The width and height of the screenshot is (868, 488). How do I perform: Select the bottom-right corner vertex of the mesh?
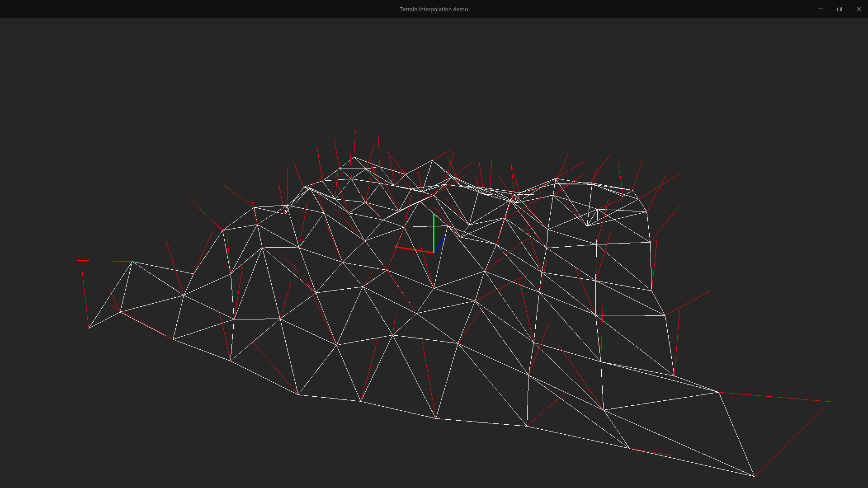tap(754, 476)
